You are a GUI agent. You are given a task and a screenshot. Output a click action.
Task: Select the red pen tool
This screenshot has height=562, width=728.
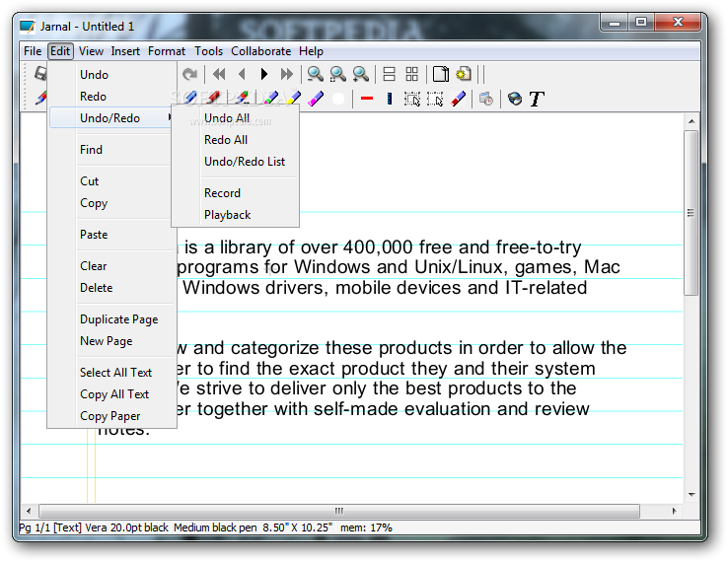tap(213, 99)
